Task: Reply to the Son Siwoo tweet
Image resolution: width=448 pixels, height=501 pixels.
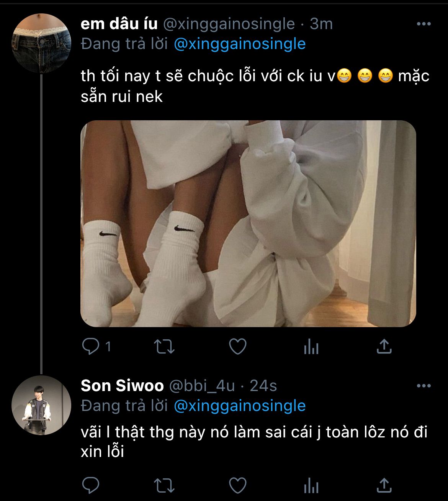Action: tap(91, 485)
